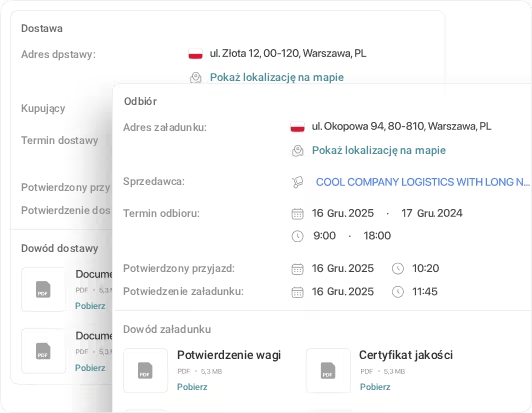
Task: Click the map pin icon in the Dostawa card
Action: pos(195,78)
